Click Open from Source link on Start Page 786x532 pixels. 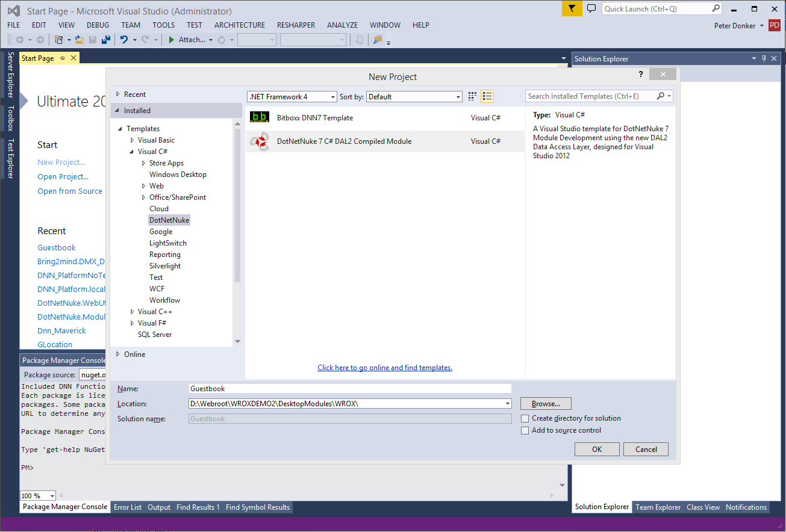pyautogui.click(x=70, y=191)
